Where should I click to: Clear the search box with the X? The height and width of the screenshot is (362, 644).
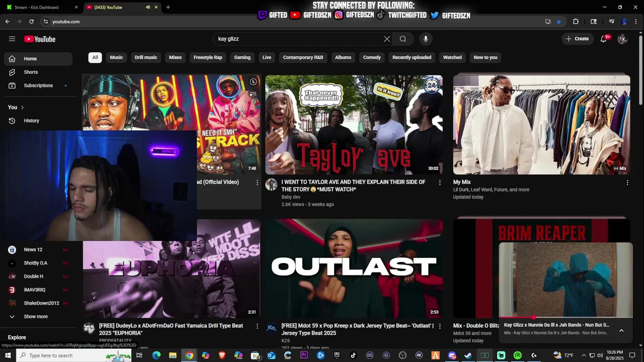coord(387,39)
